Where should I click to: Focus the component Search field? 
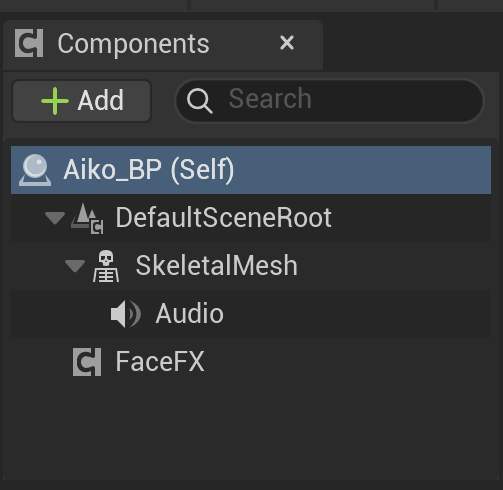point(329,101)
